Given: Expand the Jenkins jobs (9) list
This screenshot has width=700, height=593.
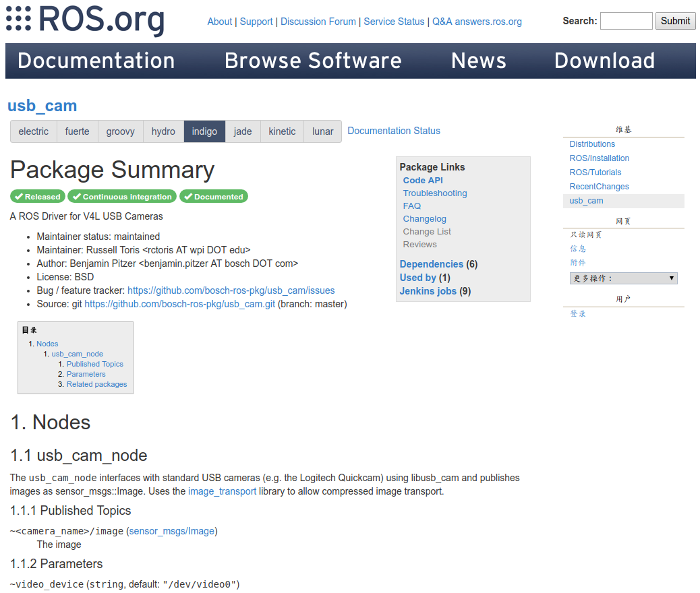Looking at the screenshot, I should pyautogui.click(x=428, y=291).
